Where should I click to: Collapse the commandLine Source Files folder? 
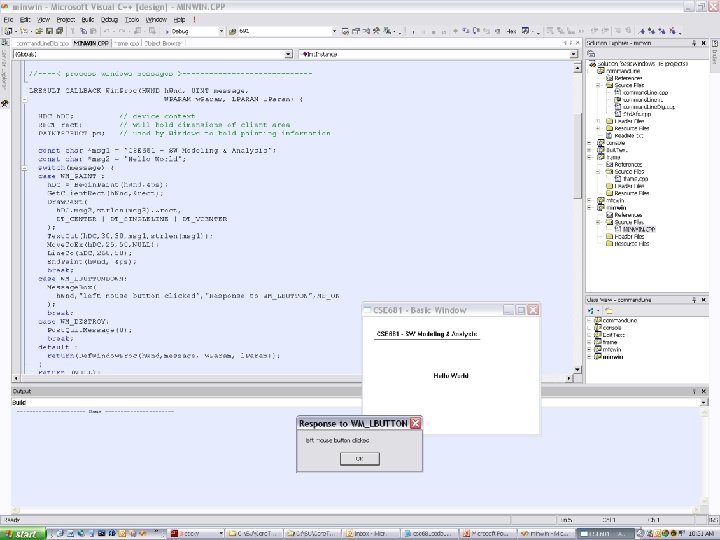(597, 85)
